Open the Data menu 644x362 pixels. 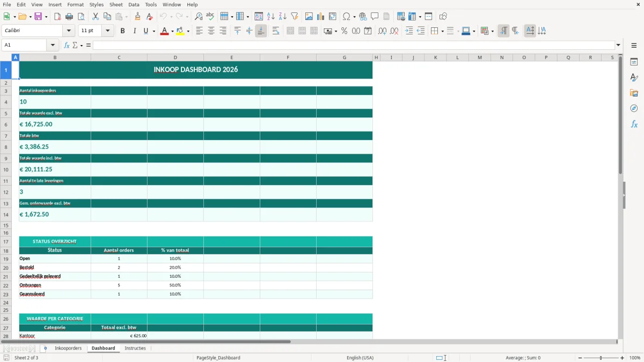coord(134,4)
